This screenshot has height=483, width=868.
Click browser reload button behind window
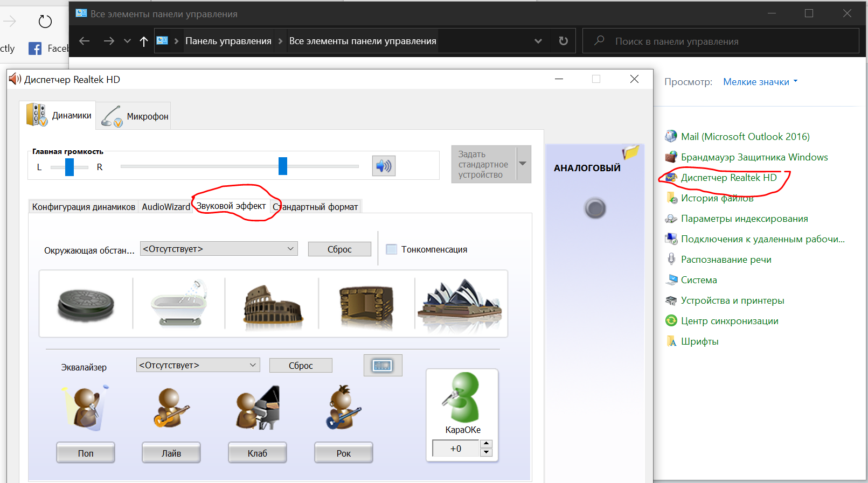[45, 22]
